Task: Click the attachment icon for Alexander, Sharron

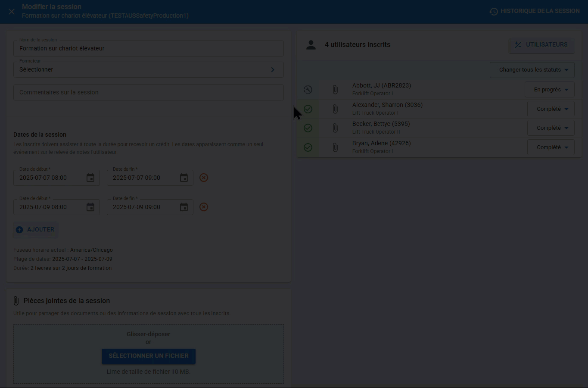Action: point(335,109)
